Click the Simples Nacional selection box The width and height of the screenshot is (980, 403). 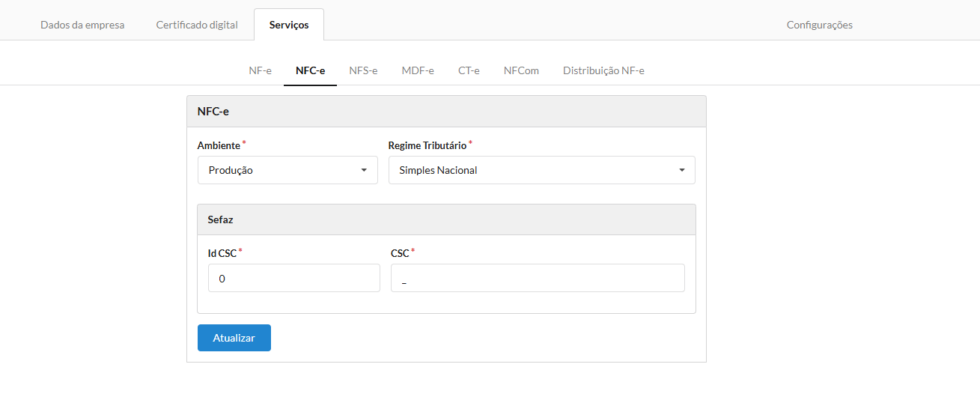tap(541, 170)
